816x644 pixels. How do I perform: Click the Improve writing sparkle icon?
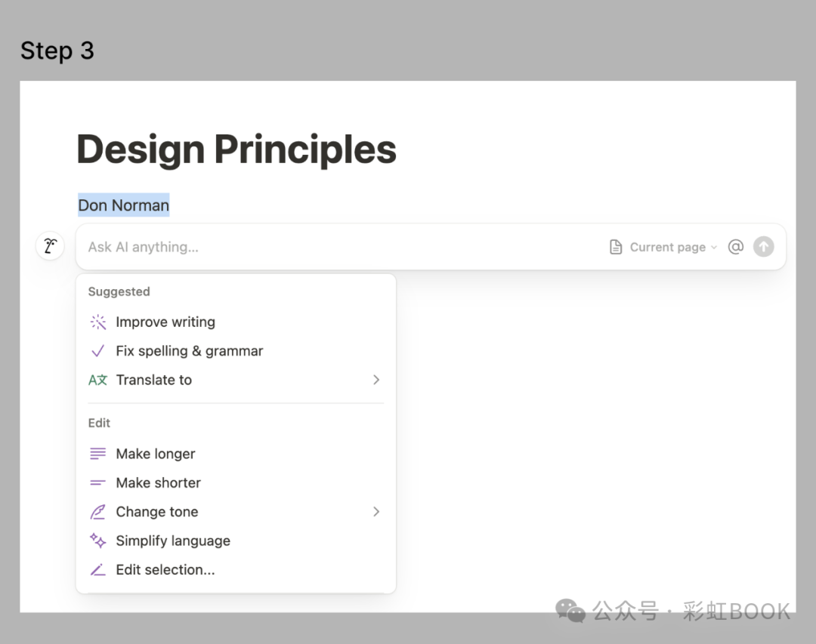point(98,322)
